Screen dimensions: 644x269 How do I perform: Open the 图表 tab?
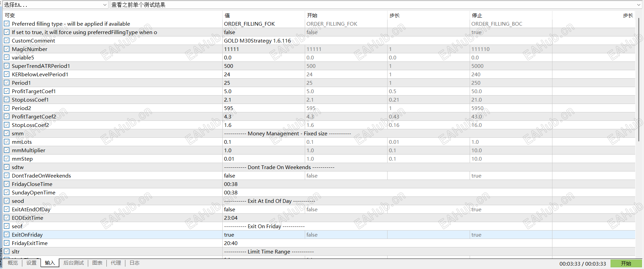click(x=97, y=263)
